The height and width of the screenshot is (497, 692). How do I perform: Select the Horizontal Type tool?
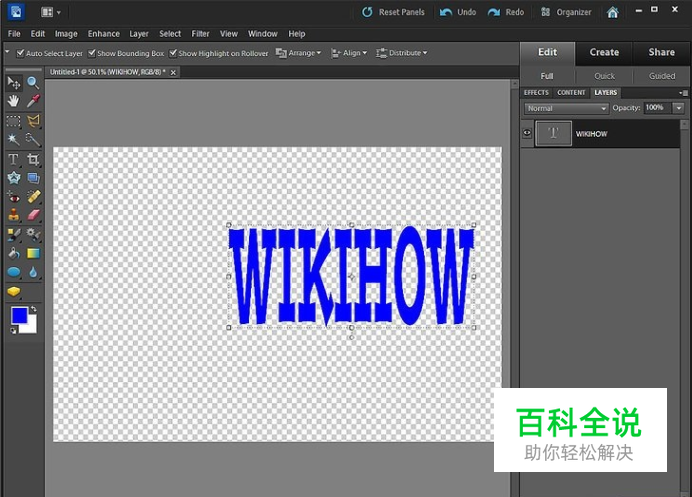coord(14,159)
